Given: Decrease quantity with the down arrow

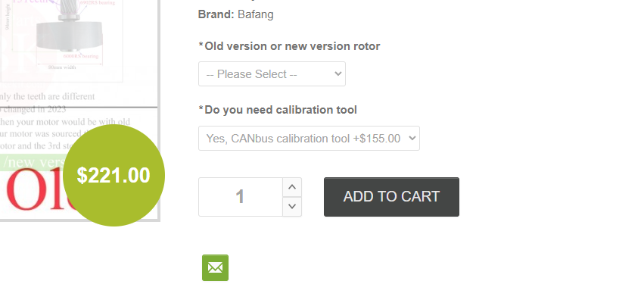Looking at the screenshot, I should click(291, 206).
